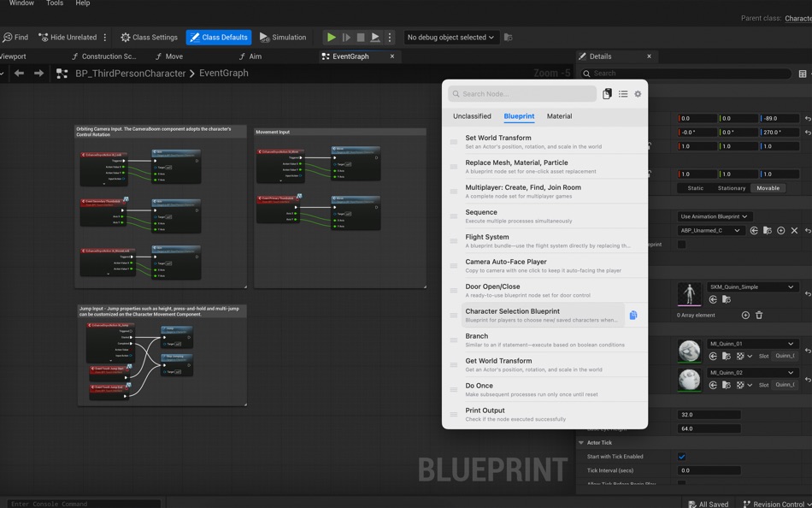812x508 pixels.
Task: Click the list view icon in the node popup
Action: [x=623, y=94]
